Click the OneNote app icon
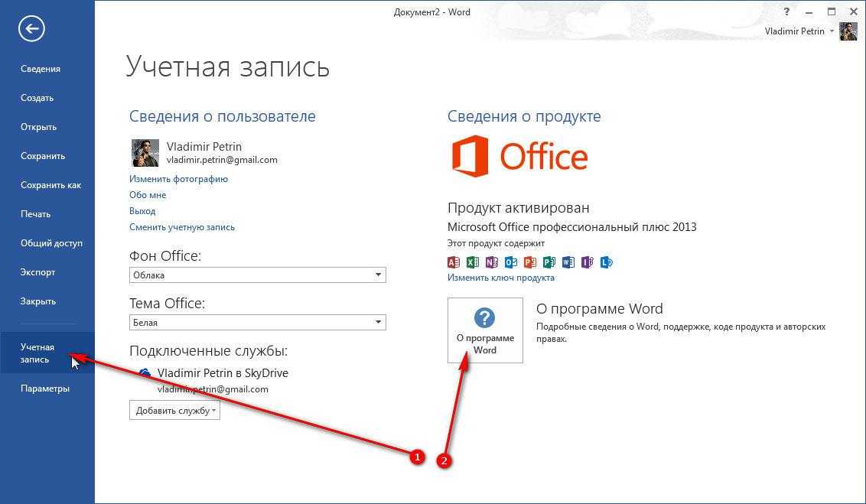The image size is (866, 504). click(x=492, y=262)
